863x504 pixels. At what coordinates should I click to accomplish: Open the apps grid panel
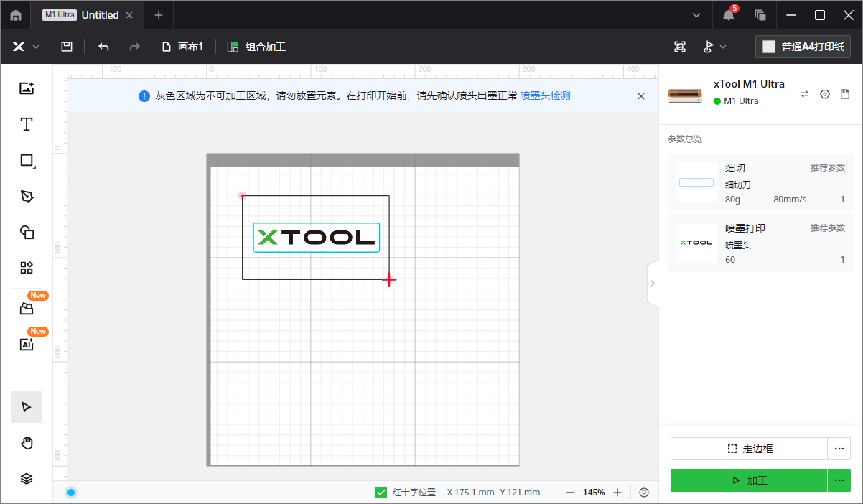[27, 268]
